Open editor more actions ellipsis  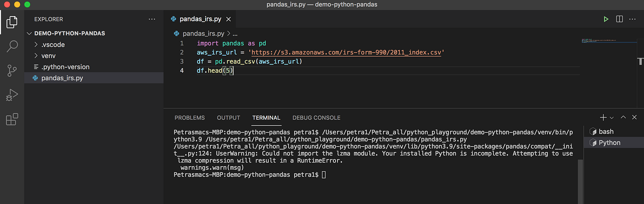(x=633, y=19)
